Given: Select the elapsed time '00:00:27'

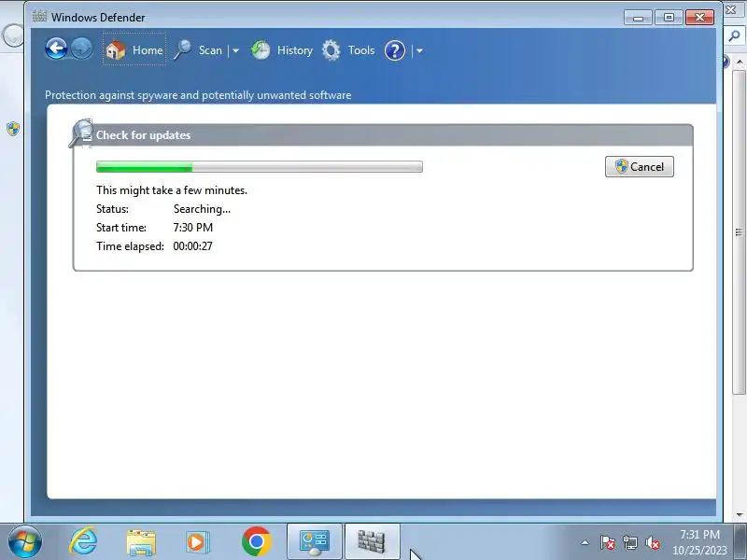Looking at the screenshot, I should pyautogui.click(x=193, y=246).
